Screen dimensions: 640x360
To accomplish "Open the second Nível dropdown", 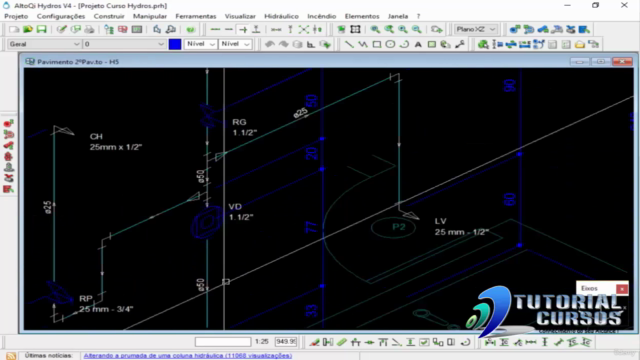I will coord(235,44).
